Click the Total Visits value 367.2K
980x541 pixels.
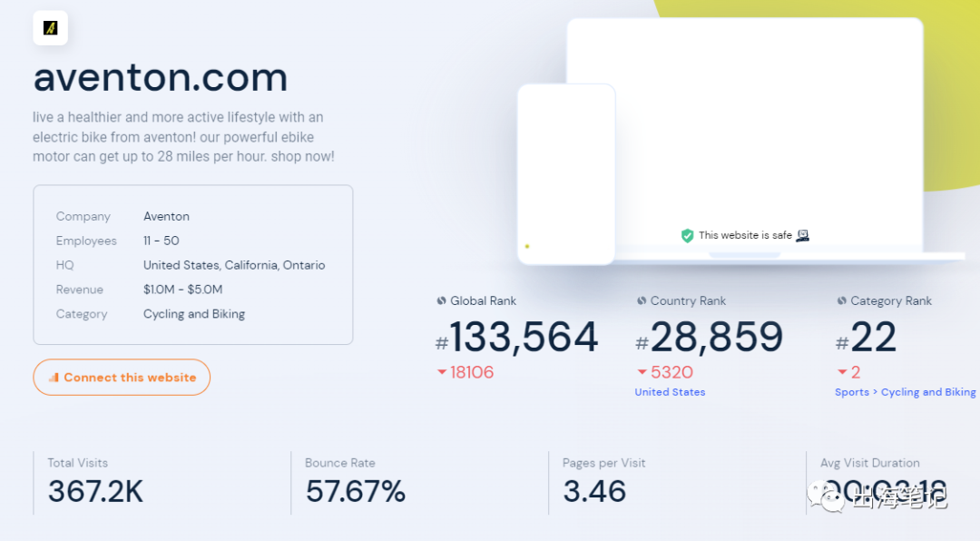[95, 492]
